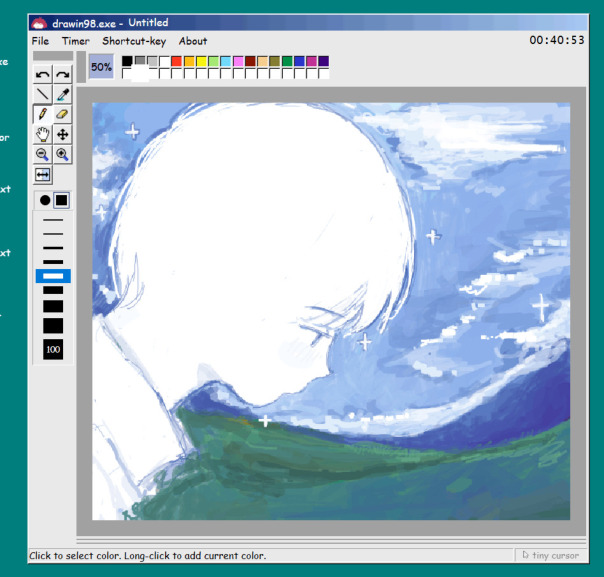Pick the light green color swatch

pyautogui.click(x=214, y=61)
